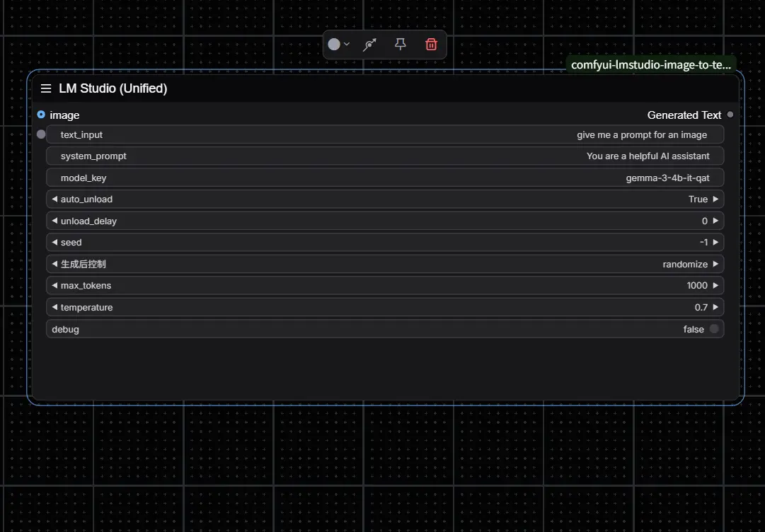765x532 pixels.
Task: Click the image input connector dot
Action: 41,115
